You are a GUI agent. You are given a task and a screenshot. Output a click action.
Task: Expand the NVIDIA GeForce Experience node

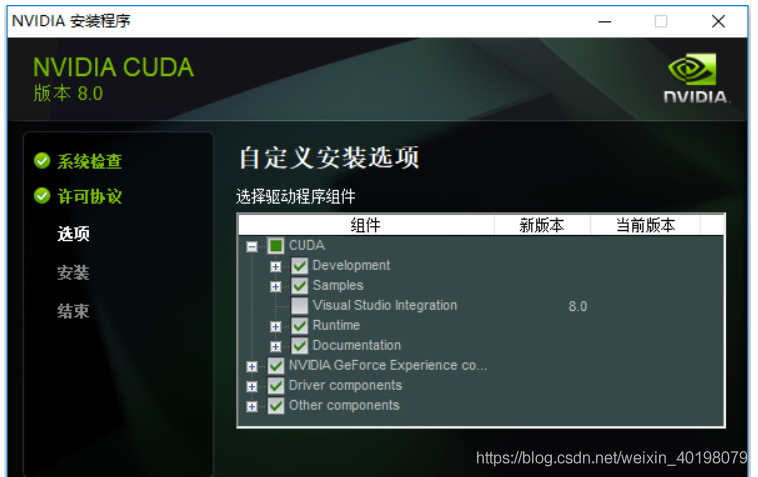click(x=251, y=366)
